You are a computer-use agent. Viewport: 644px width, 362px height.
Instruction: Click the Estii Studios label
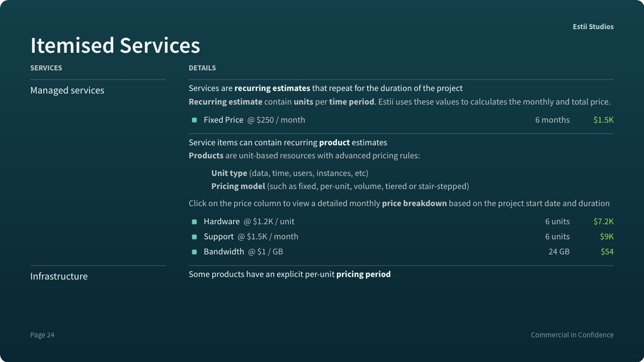[x=593, y=27]
